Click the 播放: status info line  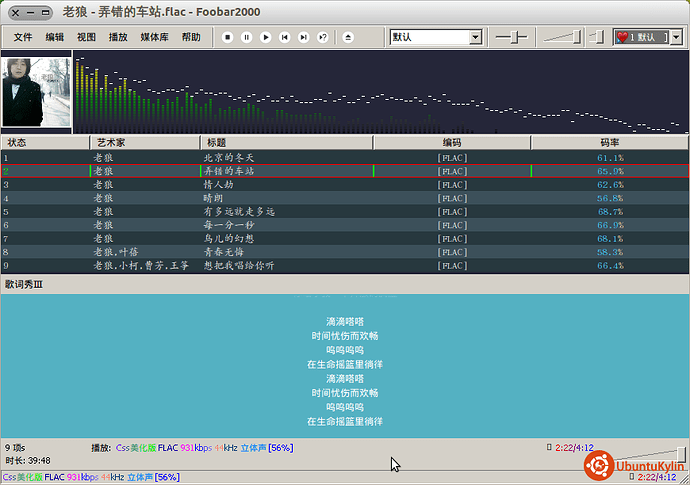192,448
